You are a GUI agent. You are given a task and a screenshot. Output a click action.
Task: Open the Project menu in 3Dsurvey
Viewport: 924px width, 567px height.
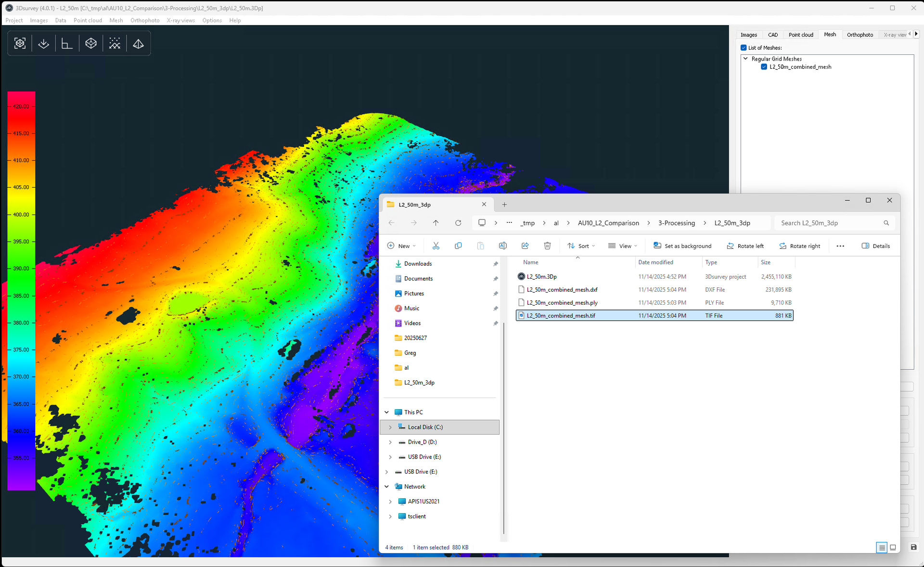tap(14, 20)
